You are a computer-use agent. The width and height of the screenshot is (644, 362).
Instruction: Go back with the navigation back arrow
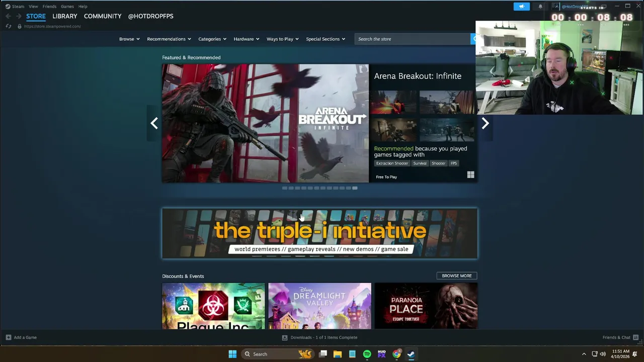tap(8, 16)
